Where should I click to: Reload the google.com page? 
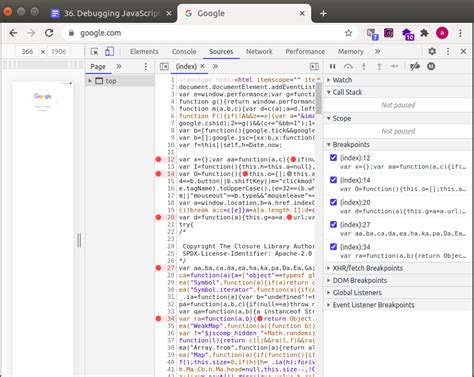click(x=49, y=33)
